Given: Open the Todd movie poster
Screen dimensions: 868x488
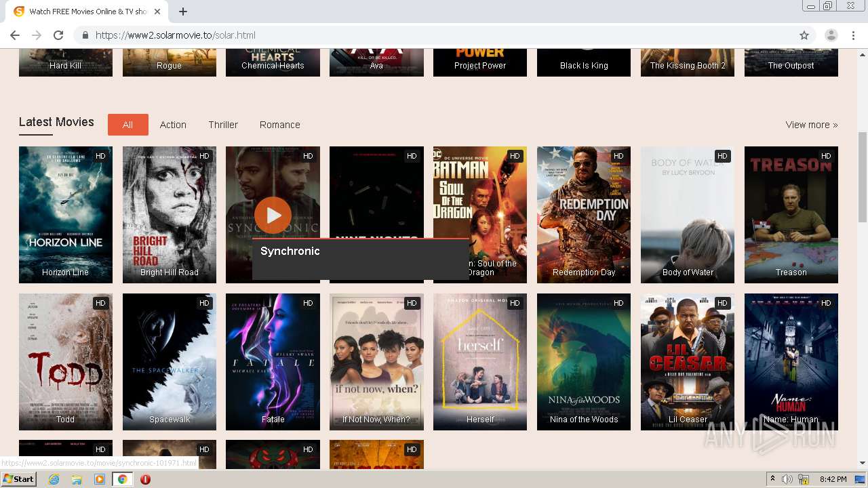Looking at the screenshot, I should point(65,362).
